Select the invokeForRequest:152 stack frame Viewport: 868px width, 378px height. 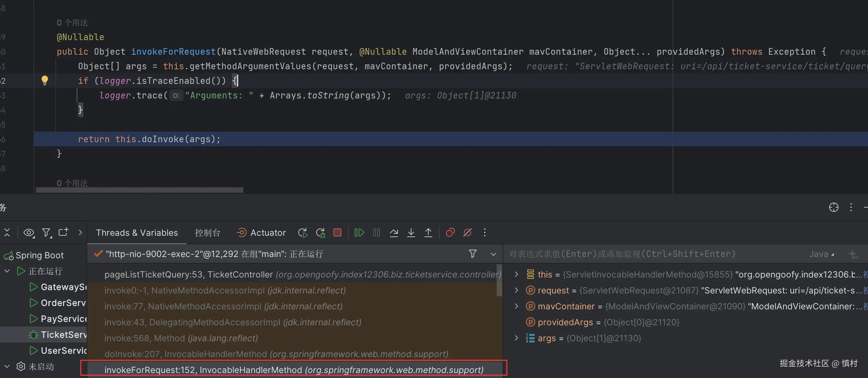[x=293, y=370]
